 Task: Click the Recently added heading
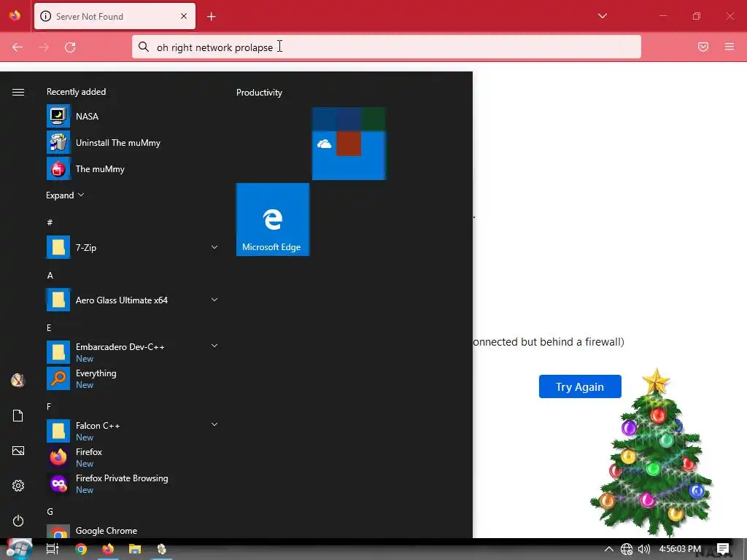tap(76, 91)
